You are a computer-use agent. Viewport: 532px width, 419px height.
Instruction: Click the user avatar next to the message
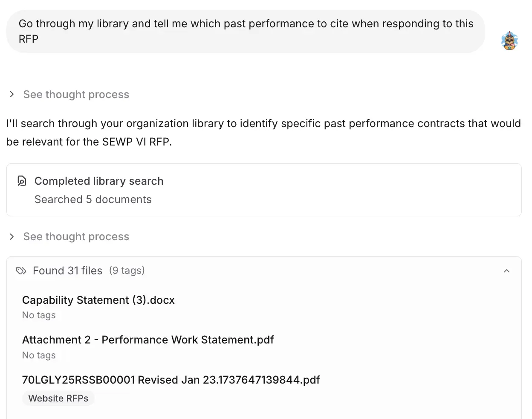pyautogui.click(x=509, y=40)
